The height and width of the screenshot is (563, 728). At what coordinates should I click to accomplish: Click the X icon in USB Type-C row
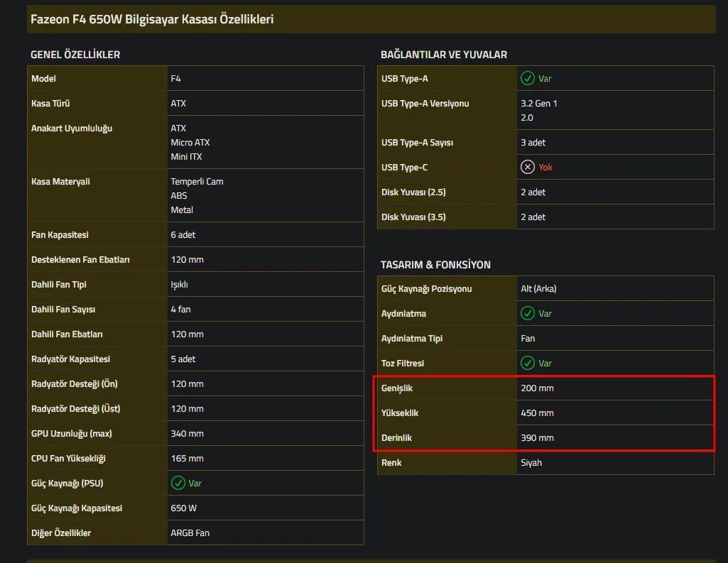click(528, 167)
